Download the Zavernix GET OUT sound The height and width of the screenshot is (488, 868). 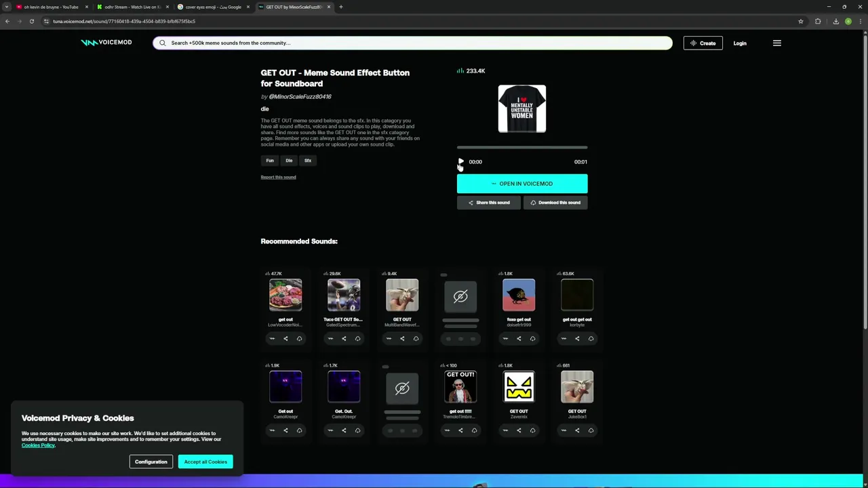(x=532, y=430)
